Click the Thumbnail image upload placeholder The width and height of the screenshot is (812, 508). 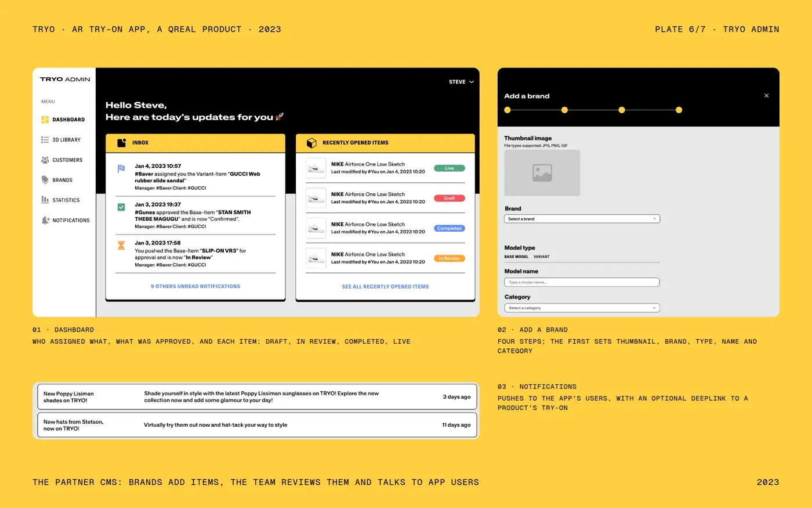pyautogui.click(x=542, y=172)
